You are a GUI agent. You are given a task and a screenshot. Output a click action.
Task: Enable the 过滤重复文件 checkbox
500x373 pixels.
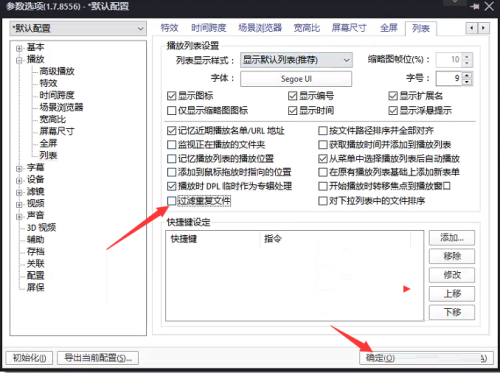point(171,201)
